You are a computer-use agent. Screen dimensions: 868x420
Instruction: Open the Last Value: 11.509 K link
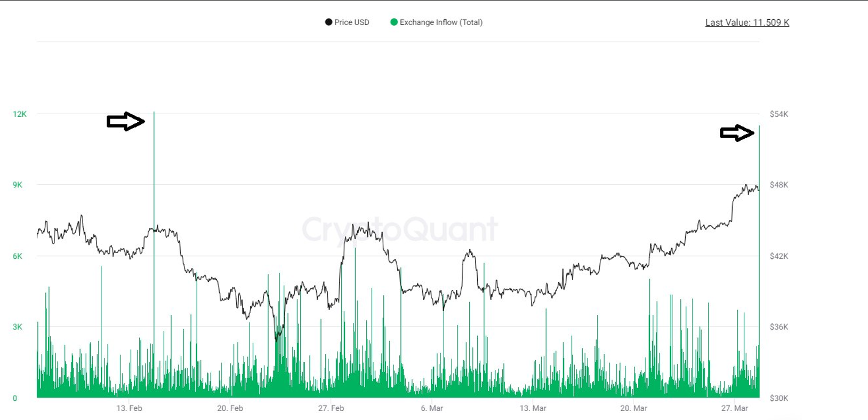point(747,22)
